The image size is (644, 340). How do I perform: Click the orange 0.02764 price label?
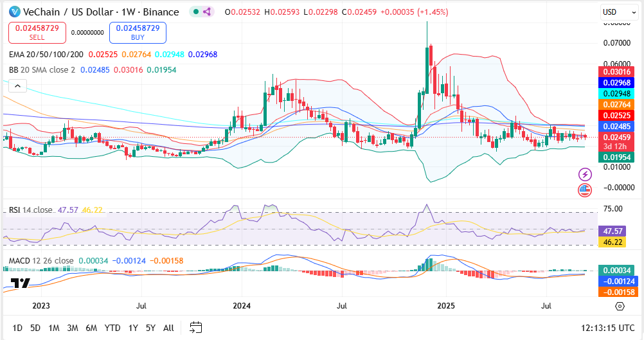(616, 105)
